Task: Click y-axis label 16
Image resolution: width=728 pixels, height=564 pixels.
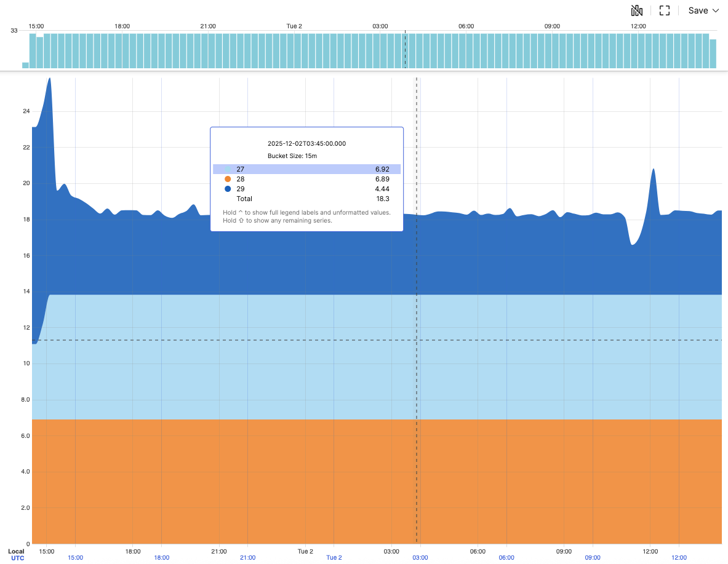Action: coord(26,255)
